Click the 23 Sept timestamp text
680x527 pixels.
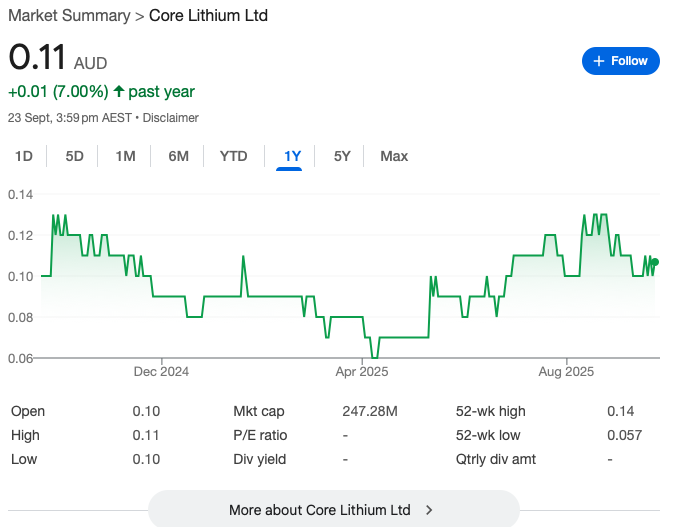point(70,118)
